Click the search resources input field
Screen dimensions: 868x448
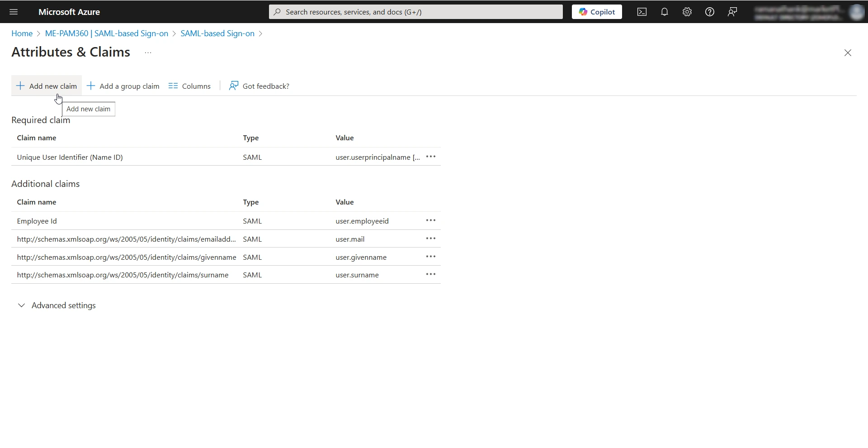[x=415, y=12]
